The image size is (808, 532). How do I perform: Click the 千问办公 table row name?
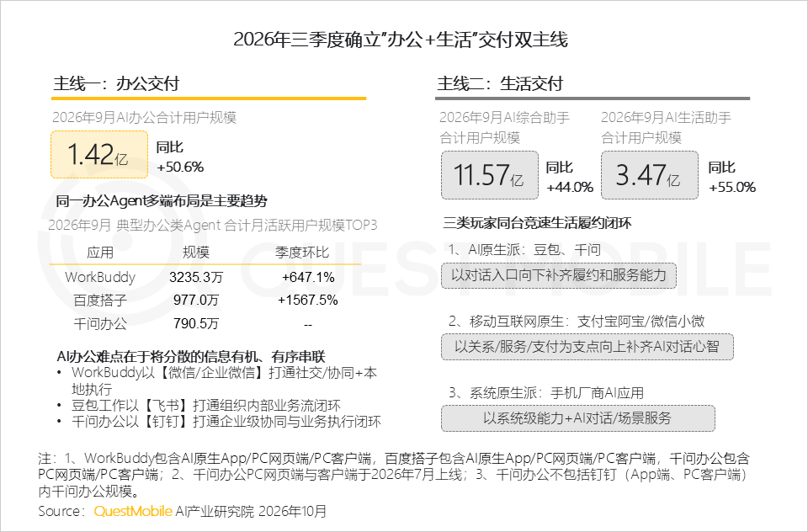pos(100,324)
